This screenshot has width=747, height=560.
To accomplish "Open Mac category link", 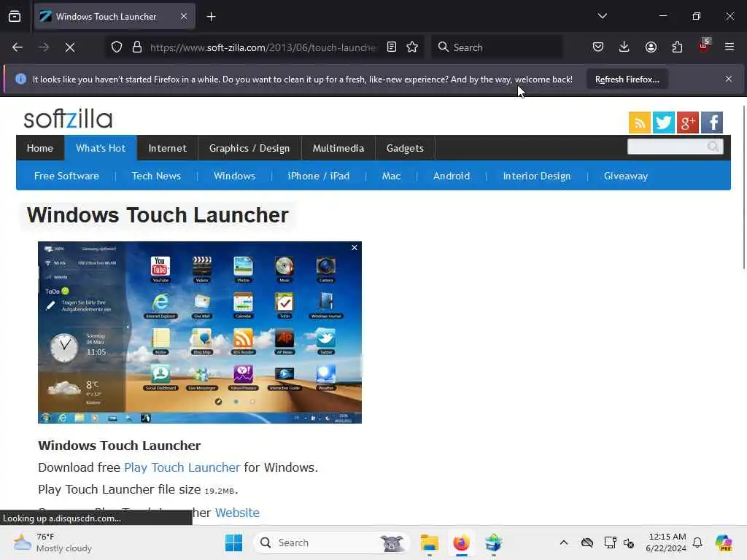I will point(391,176).
